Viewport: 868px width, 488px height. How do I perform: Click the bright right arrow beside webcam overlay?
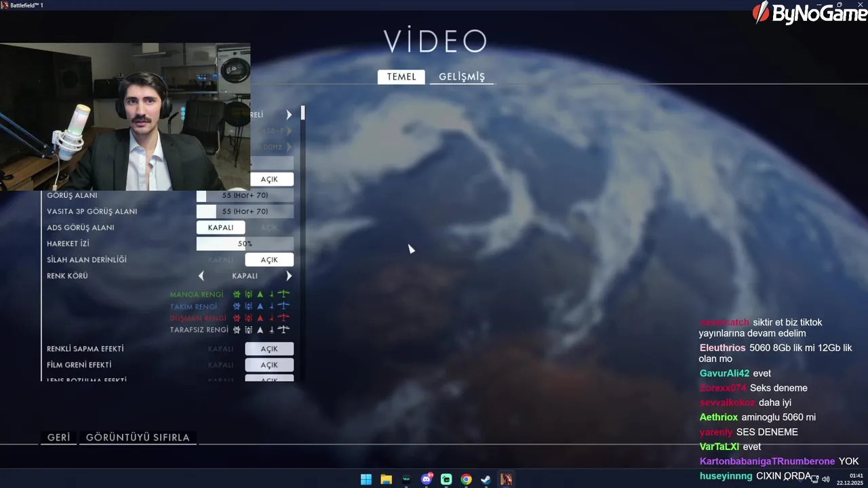pos(289,115)
